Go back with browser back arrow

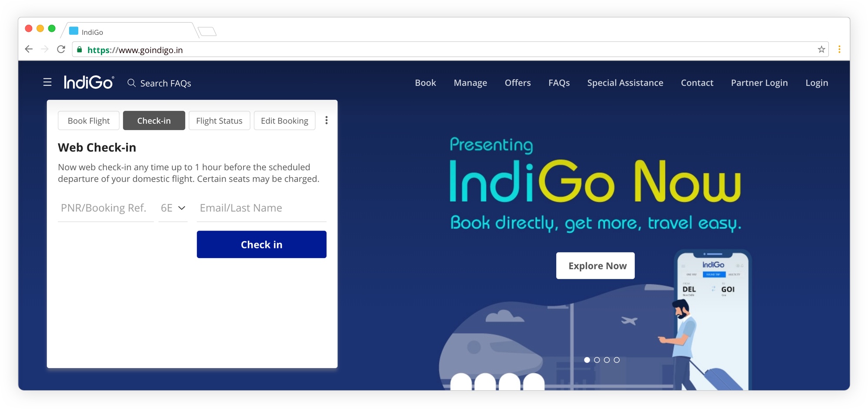(x=29, y=49)
